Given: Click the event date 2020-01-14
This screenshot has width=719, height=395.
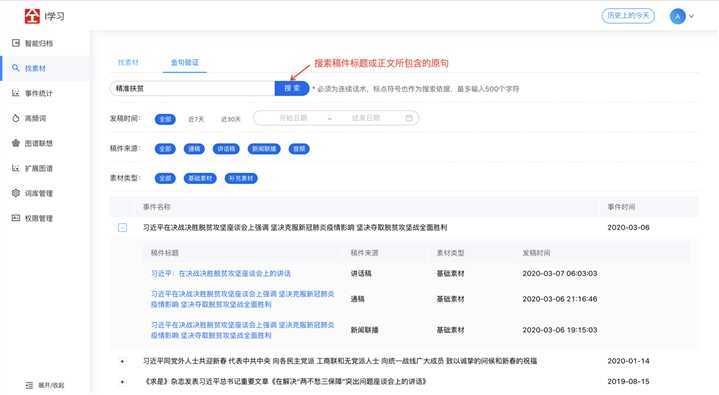Looking at the screenshot, I should [629, 362].
